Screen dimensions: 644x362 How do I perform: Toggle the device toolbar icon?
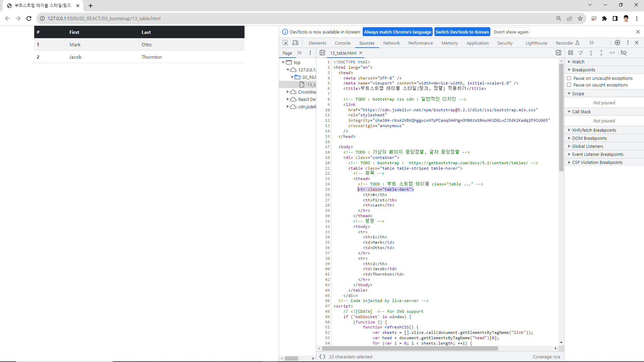[x=295, y=43]
